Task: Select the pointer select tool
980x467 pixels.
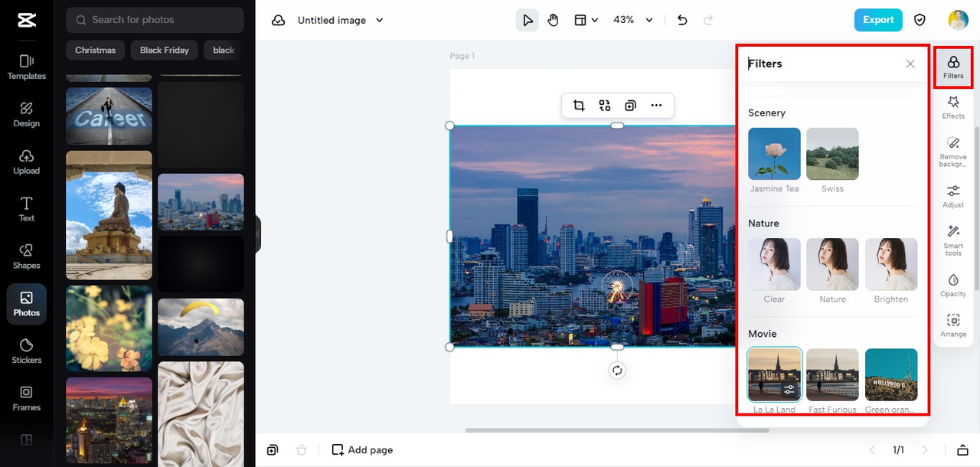Action: (527, 20)
